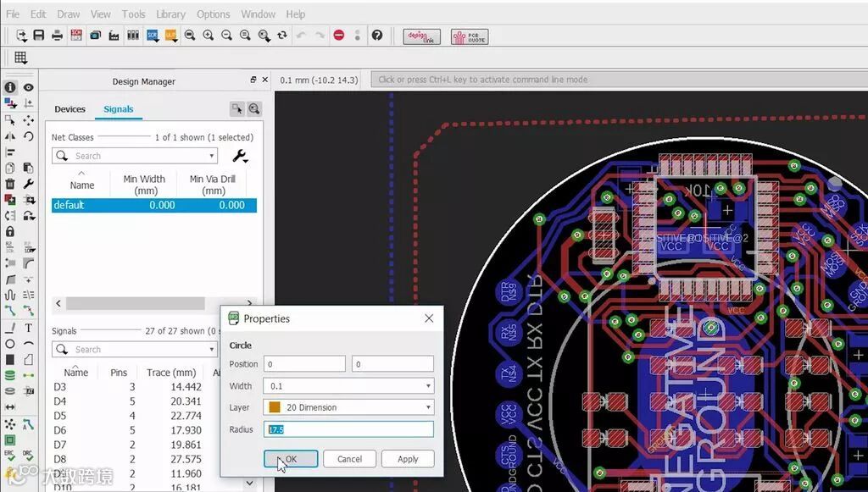Expand the Width dropdown in Properties
The width and height of the screenshot is (868, 492).
coord(428,386)
